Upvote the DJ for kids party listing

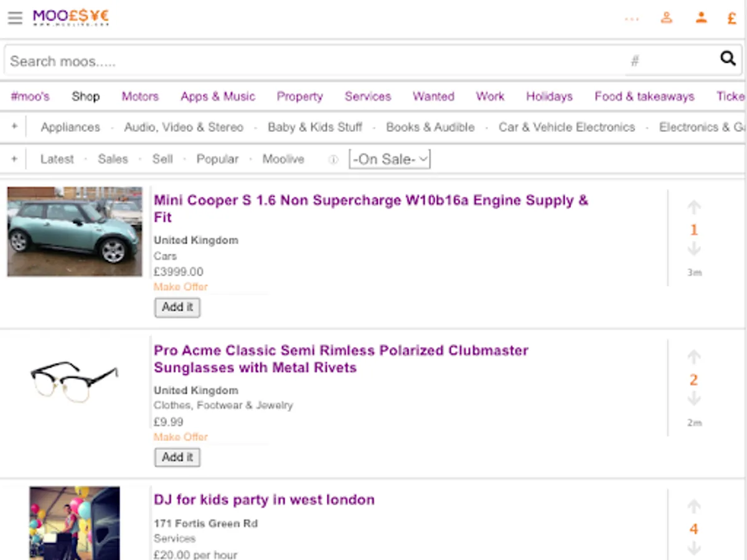coord(694,506)
